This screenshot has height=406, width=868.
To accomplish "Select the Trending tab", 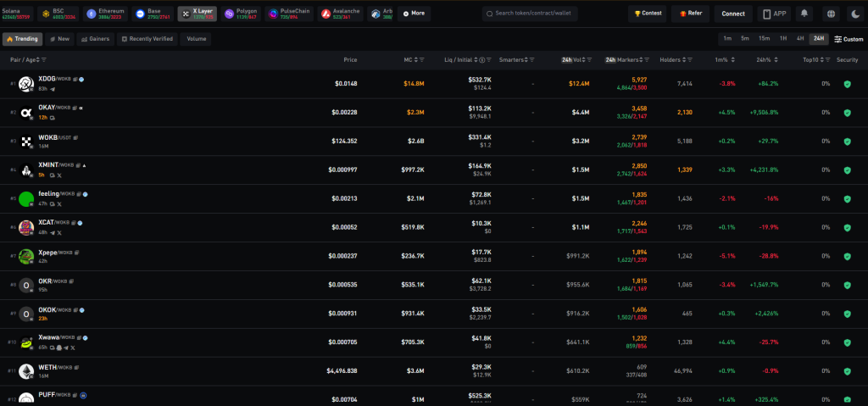I will tap(23, 39).
